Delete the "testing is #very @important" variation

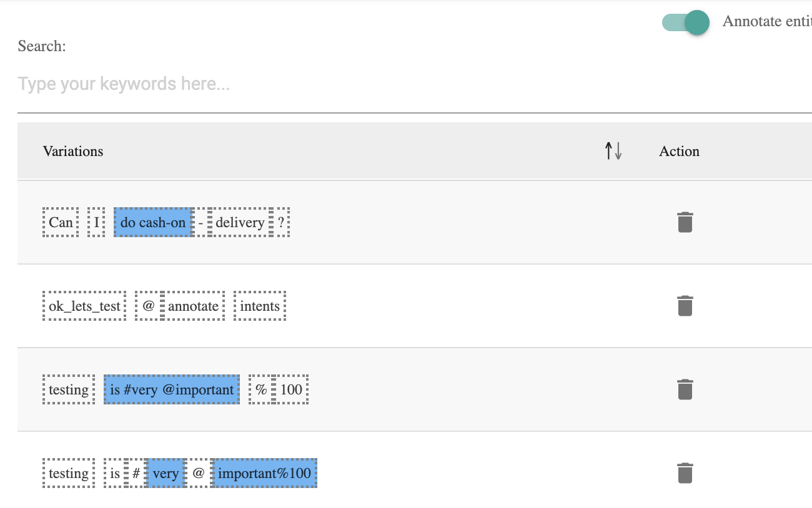point(685,389)
